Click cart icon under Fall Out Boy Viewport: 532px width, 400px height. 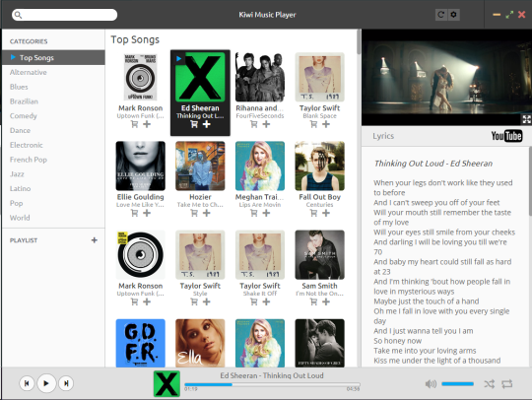click(314, 213)
